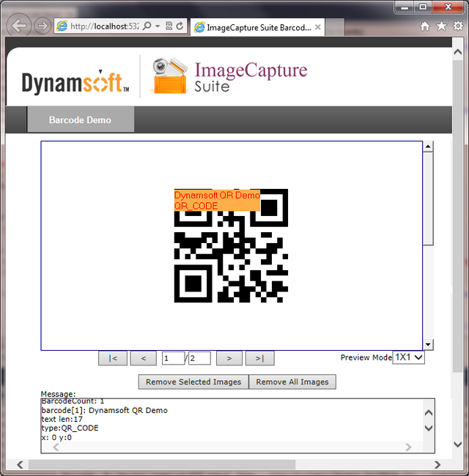
Task: Go forward with the browser Forward arrow
Action: click(x=43, y=26)
